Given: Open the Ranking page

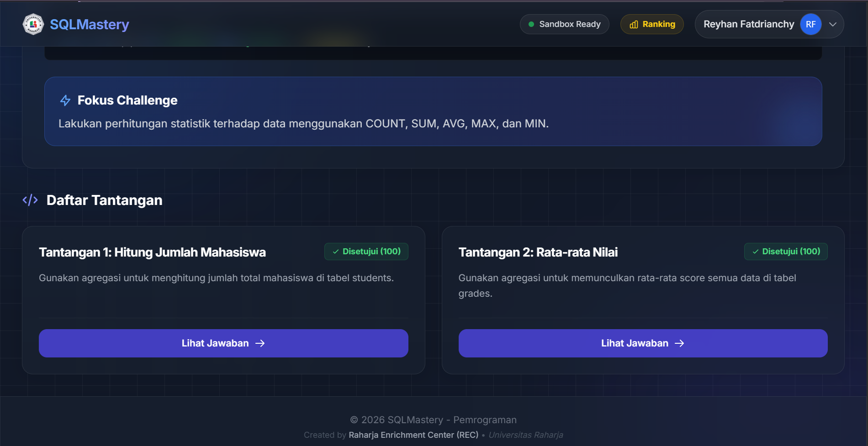Looking at the screenshot, I should click(652, 24).
